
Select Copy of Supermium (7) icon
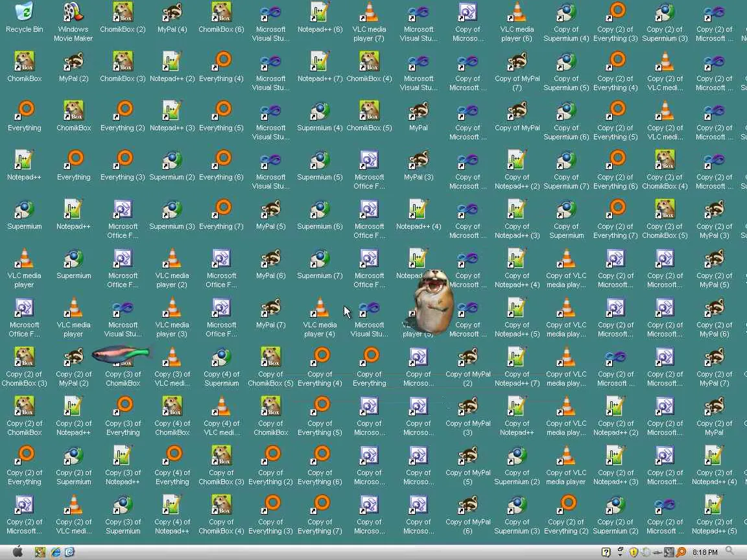[x=567, y=170]
